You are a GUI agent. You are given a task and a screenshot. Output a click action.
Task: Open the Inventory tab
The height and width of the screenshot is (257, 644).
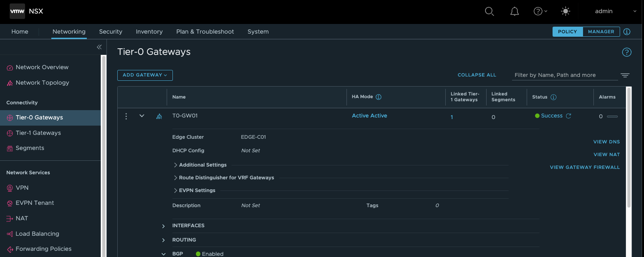[x=149, y=32]
